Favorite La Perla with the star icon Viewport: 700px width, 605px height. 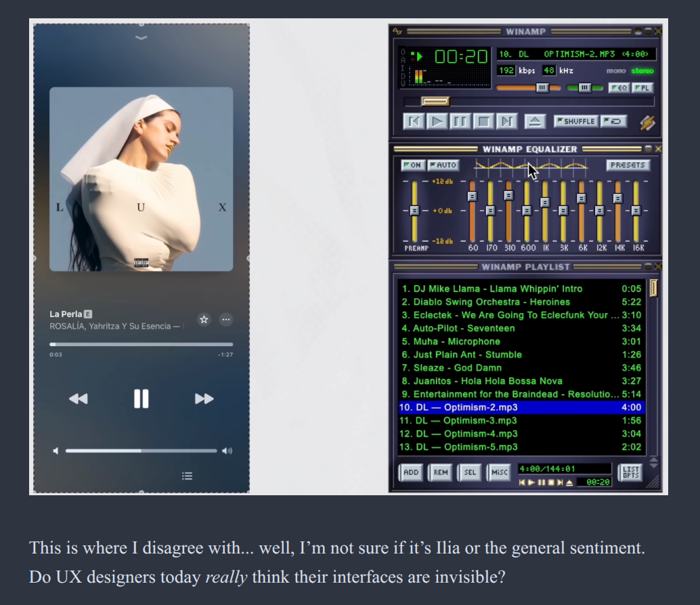click(x=204, y=319)
